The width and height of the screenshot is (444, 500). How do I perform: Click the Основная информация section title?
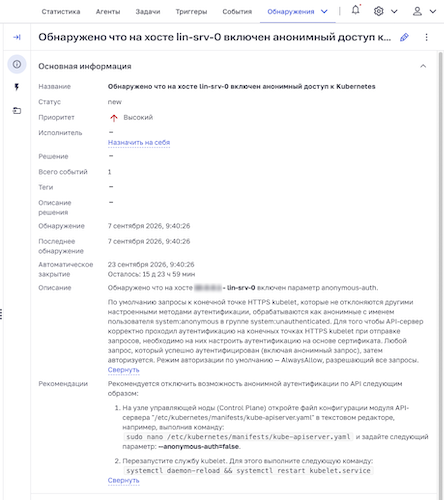pyautogui.click(x=85, y=66)
